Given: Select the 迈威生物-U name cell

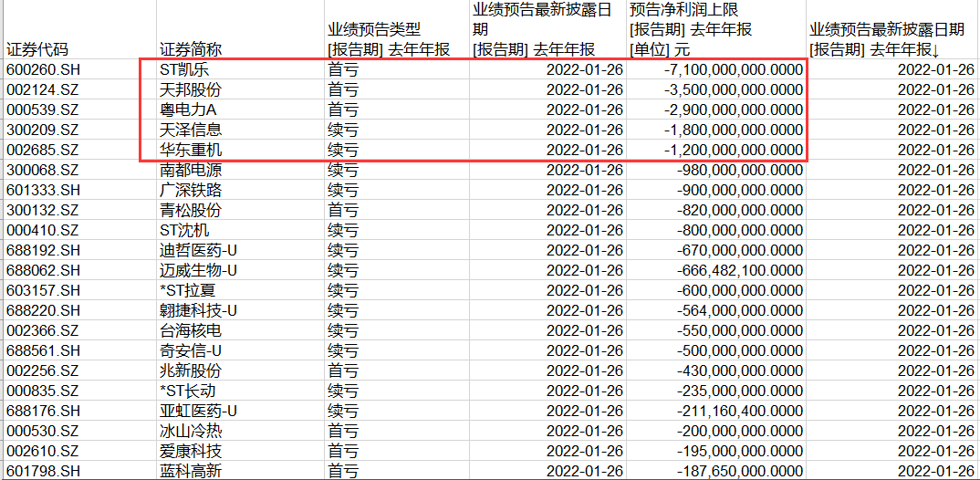Looking at the screenshot, I should tap(241, 270).
